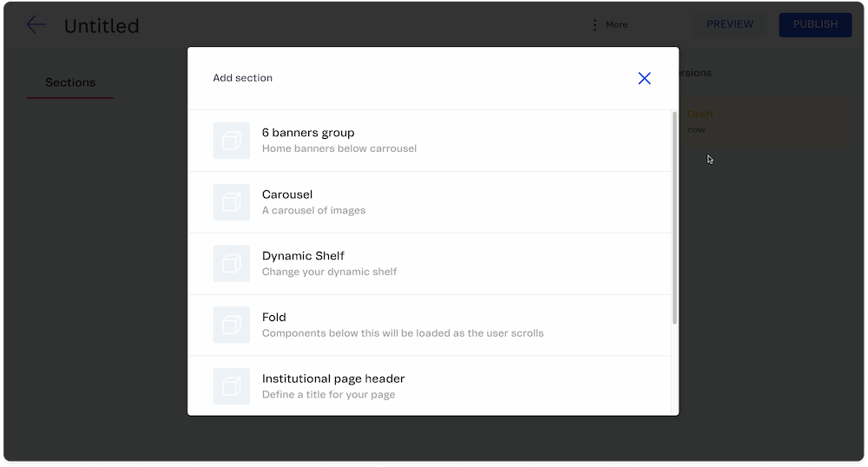This screenshot has height=467, width=868.
Task: Add the Fold section
Action: point(430,325)
